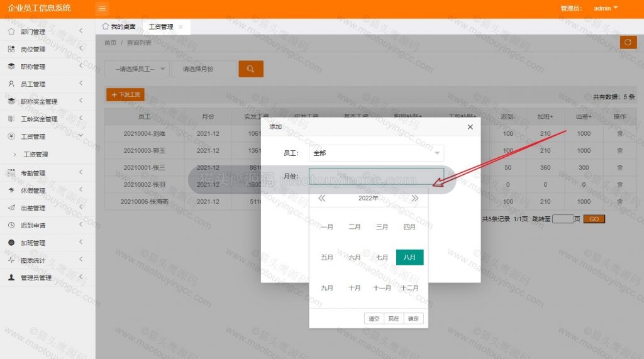Delete the 20210004-刘维 row via trash icon

click(619, 133)
